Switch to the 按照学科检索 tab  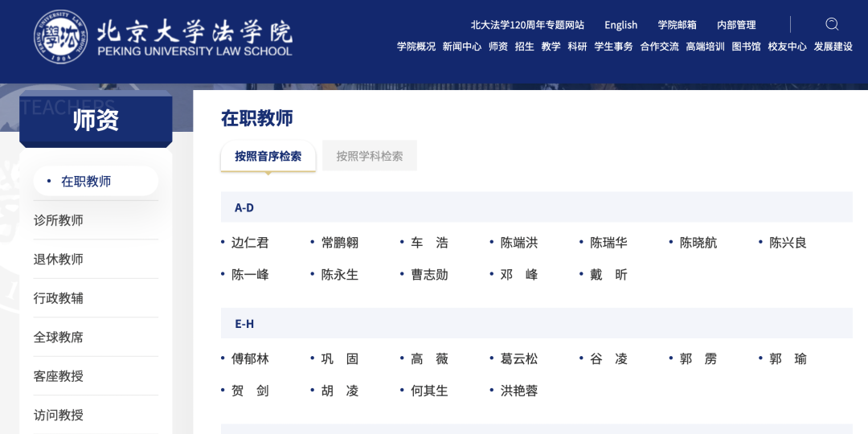click(x=369, y=156)
